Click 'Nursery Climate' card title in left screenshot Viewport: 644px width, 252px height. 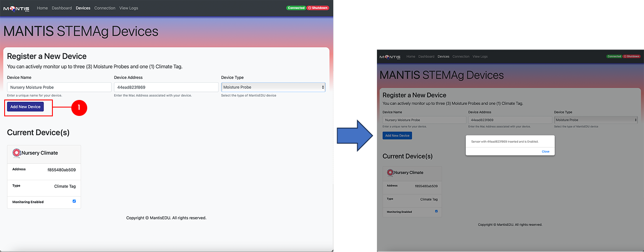(x=40, y=153)
